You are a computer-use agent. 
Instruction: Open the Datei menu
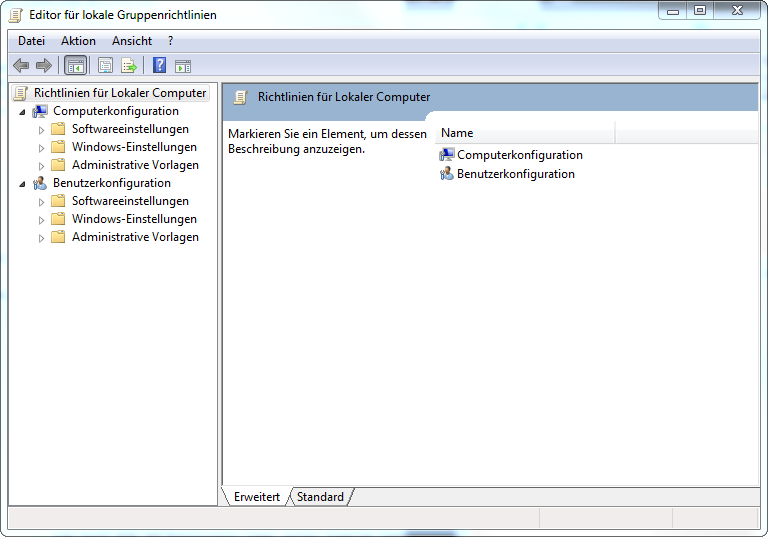click(32, 41)
